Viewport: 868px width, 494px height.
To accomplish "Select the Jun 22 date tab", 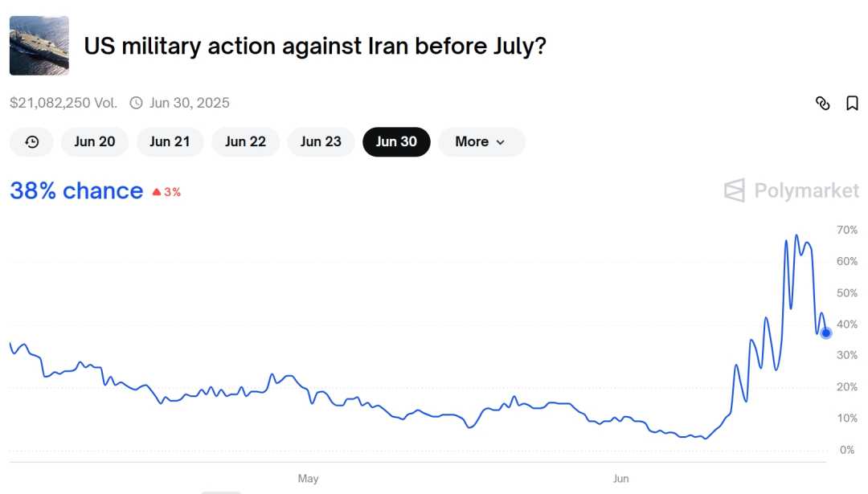I will tap(245, 141).
